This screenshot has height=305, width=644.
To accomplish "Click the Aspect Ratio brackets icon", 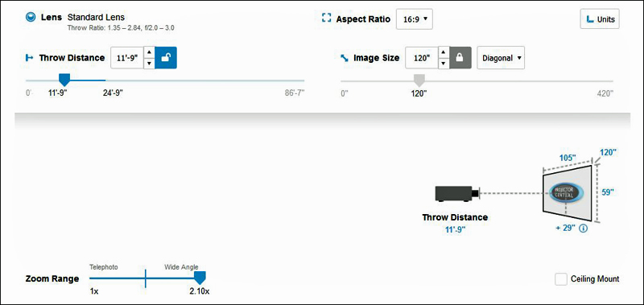I will pos(327,19).
